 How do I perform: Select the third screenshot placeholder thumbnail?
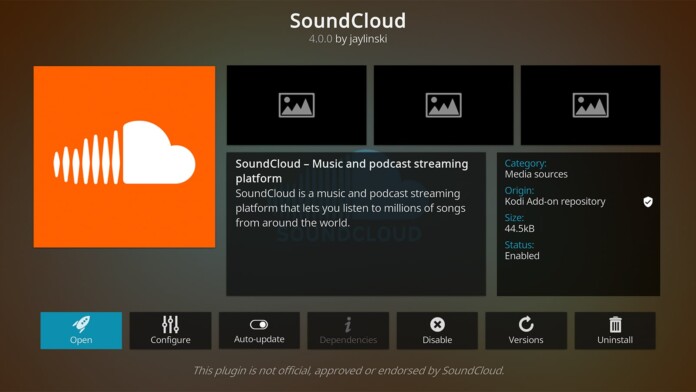590,105
